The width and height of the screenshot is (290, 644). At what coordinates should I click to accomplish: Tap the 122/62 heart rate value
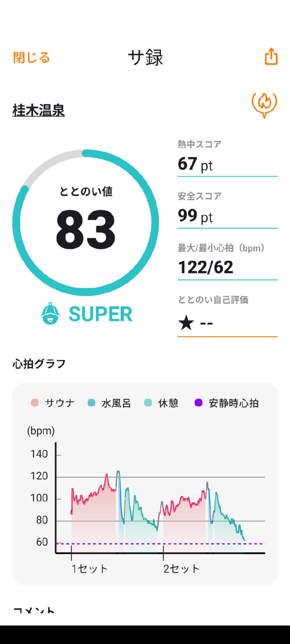206,267
